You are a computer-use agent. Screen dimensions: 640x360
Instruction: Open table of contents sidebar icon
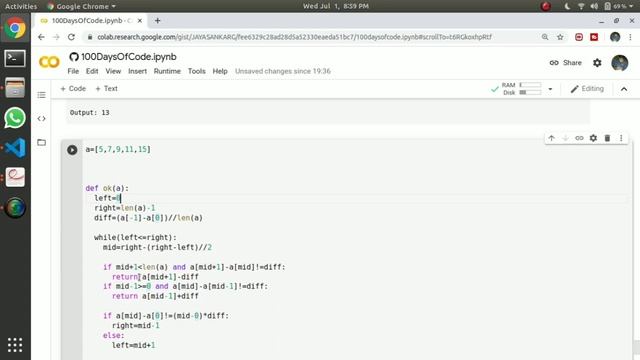(41, 95)
